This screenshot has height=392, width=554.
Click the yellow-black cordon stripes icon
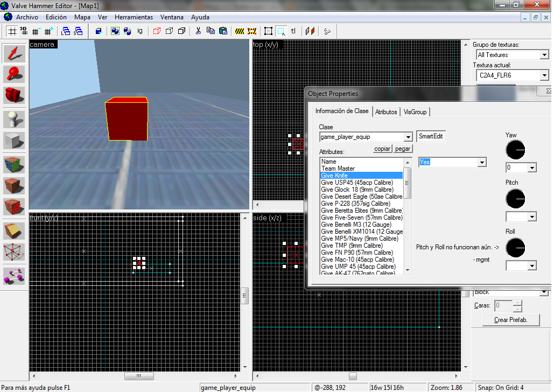pyautogui.click(x=240, y=31)
